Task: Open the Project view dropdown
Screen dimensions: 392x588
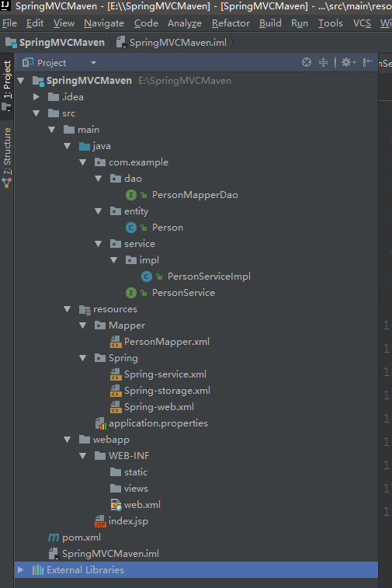Action: coord(93,63)
